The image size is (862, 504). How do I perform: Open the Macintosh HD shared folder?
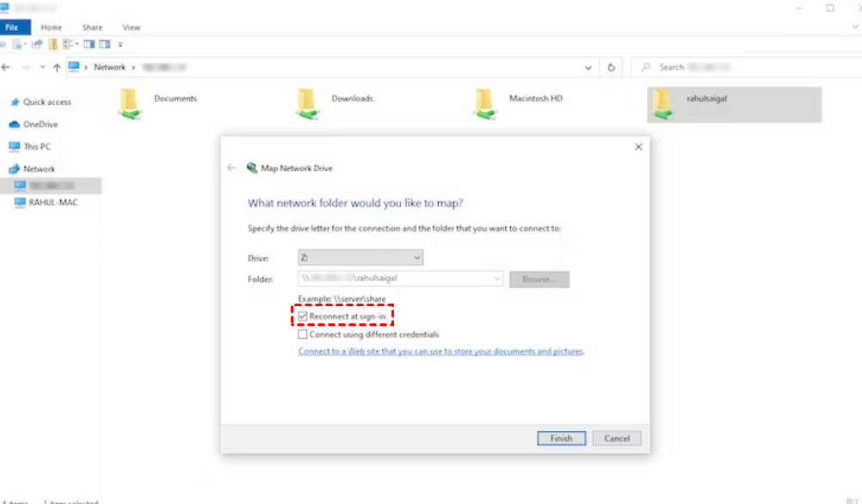click(x=486, y=103)
